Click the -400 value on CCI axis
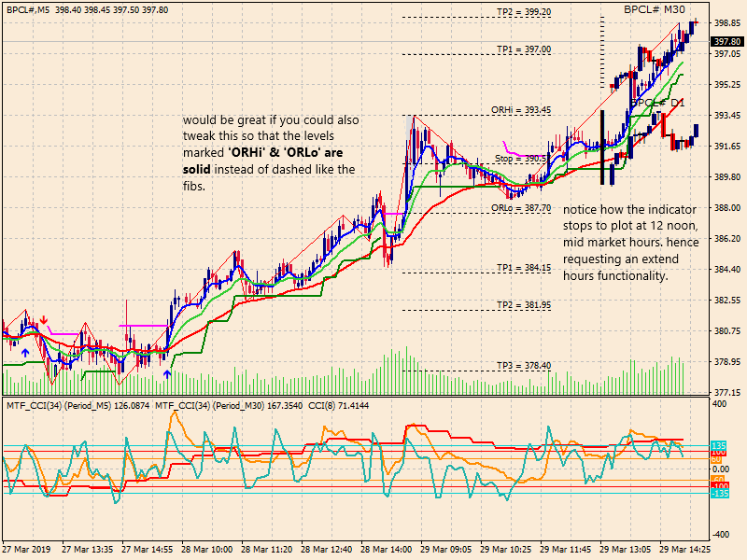747x560 pixels. click(719, 534)
